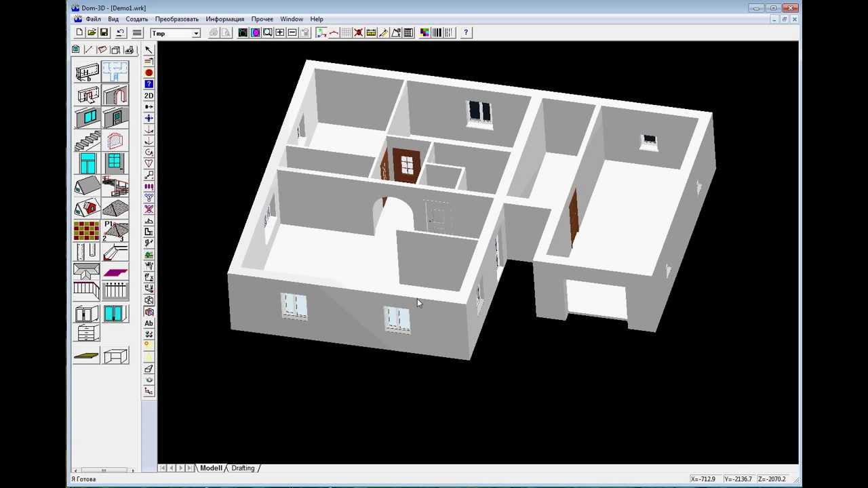Click the grid toggle toolbar icon
The height and width of the screenshot is (488, 868).
[346, 33]
